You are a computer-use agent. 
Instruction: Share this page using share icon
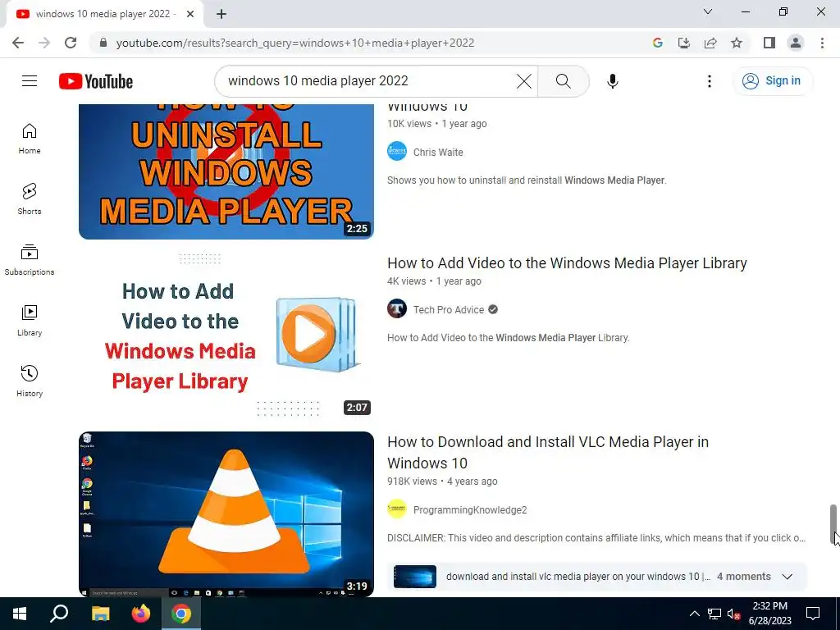[710, 43]
